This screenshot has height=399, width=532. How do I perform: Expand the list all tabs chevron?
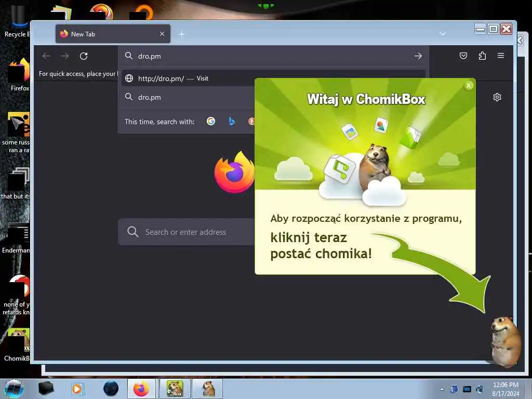coord(443,34)
